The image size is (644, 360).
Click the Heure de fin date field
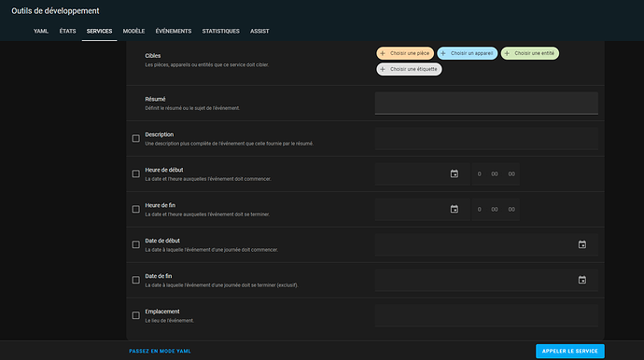[x=422, y=209]
